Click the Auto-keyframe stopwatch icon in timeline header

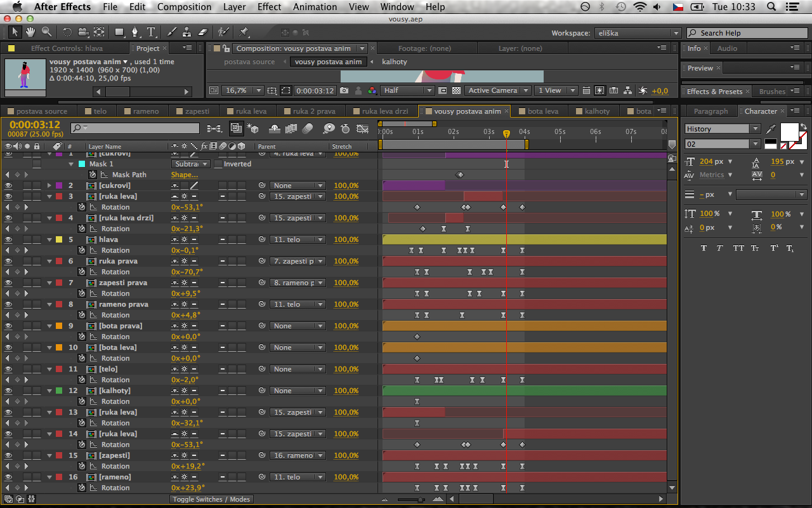[x=345, y=129]
